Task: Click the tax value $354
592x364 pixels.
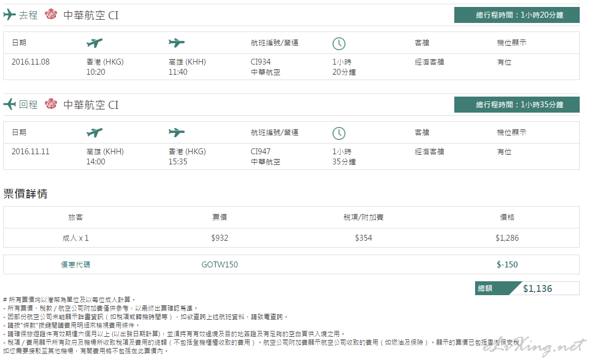Action: click(x=364, y=238)
